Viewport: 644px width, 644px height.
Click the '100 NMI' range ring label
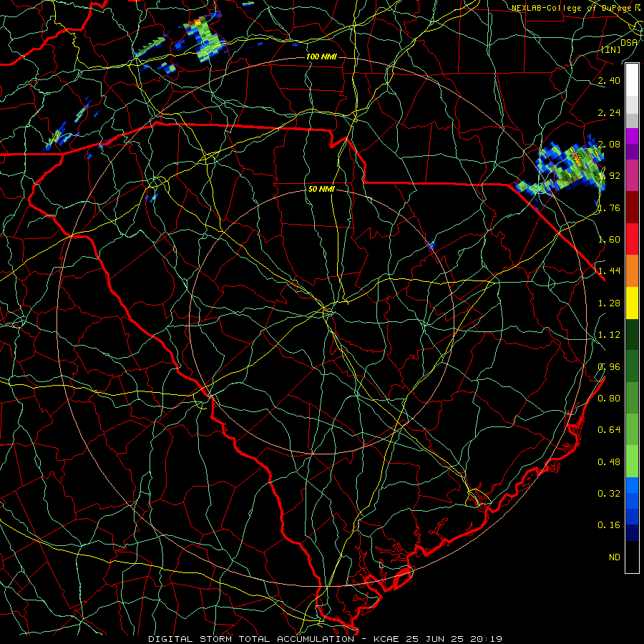point(321,57)
